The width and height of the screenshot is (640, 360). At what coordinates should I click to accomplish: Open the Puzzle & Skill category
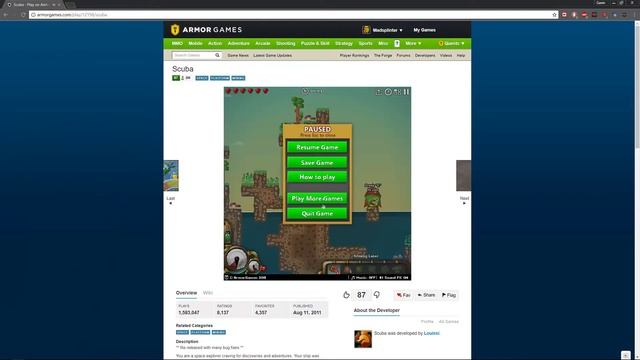[315, 43]
